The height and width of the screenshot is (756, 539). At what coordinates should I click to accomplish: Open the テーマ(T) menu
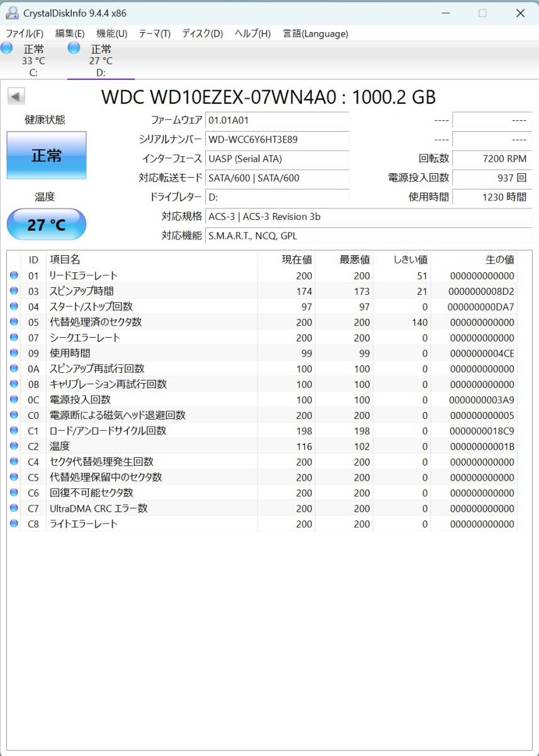[x=154, y=33]
